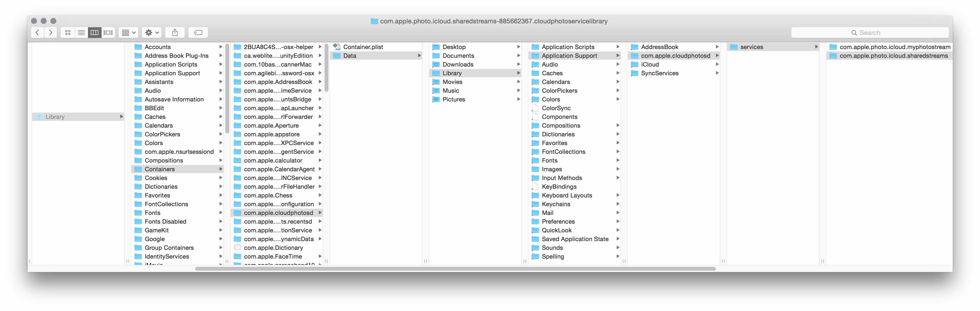Select the iCloud folder
Viewport: 980px width, 311px height.
[x=649, y=64]
